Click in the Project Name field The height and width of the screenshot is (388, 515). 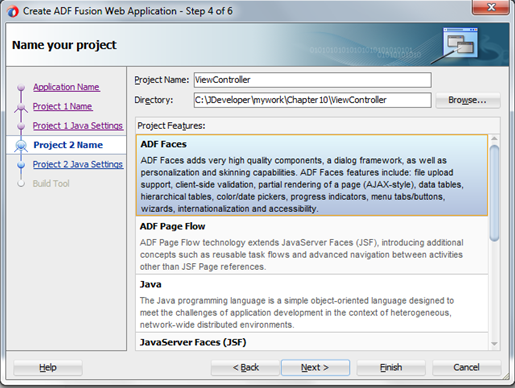coord(312,80)
